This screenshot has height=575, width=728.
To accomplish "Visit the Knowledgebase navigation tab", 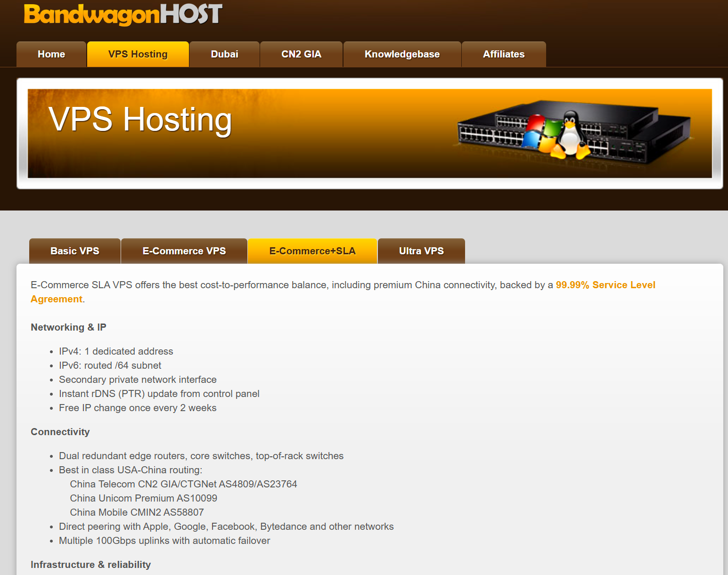I will coord(402,54).
